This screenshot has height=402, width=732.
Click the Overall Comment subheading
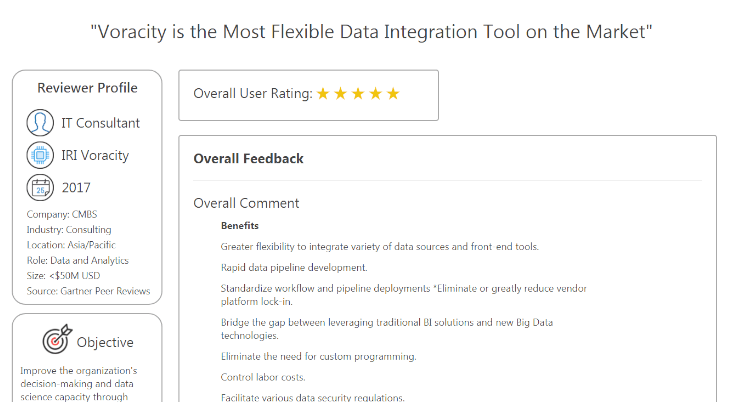(246, 203)
